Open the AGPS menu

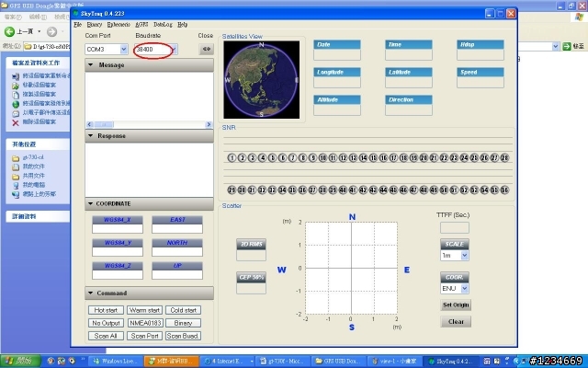point(141,25)
